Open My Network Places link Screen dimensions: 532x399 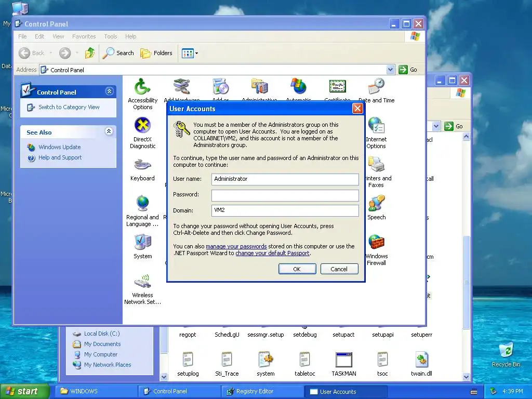tap(108, 365)
